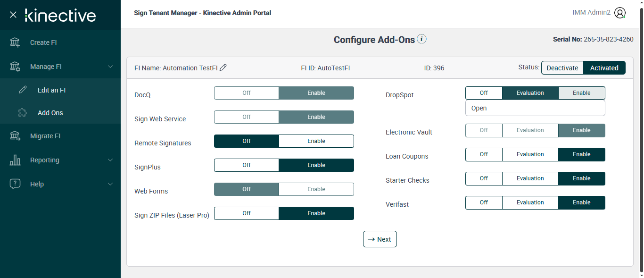Enable the Remote Signatures add-on

[316, 141]
